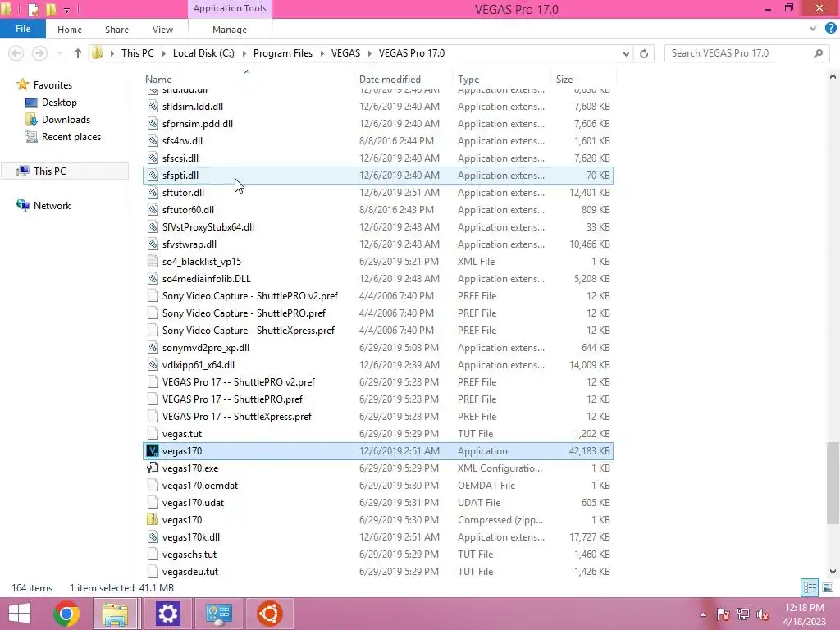
Task: Switch to the View ribbon tab
Action: tap(162, 30)
